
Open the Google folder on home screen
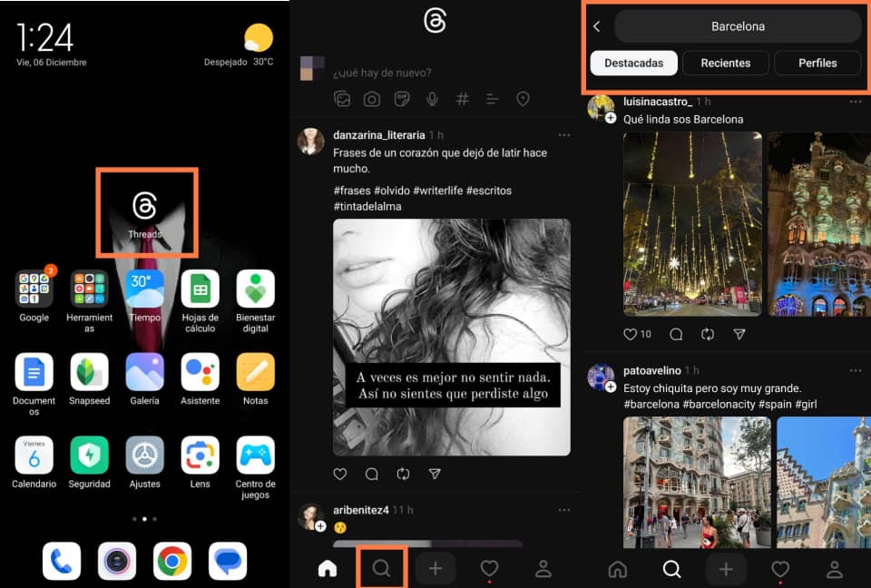coord(34,289)
